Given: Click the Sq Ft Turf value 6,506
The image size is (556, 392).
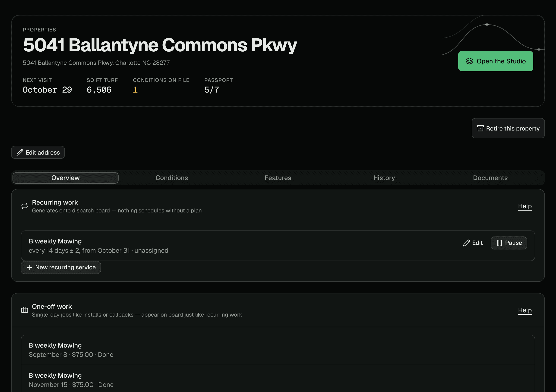Looking at the screenshot, I should (99, 90).
